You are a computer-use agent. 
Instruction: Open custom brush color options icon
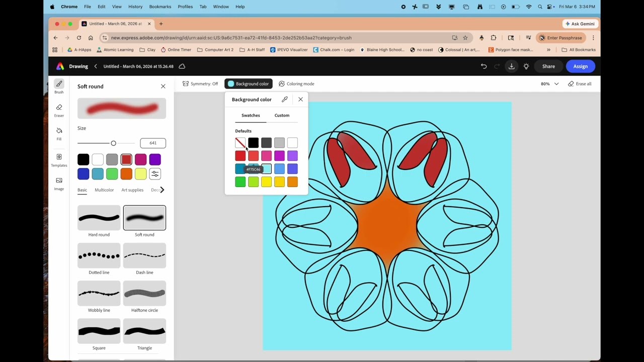click(155, 174)
